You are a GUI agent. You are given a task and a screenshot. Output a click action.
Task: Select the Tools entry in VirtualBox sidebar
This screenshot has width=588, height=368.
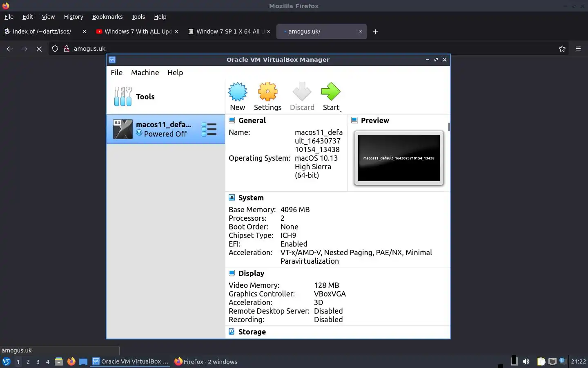(x=166, y=97)
